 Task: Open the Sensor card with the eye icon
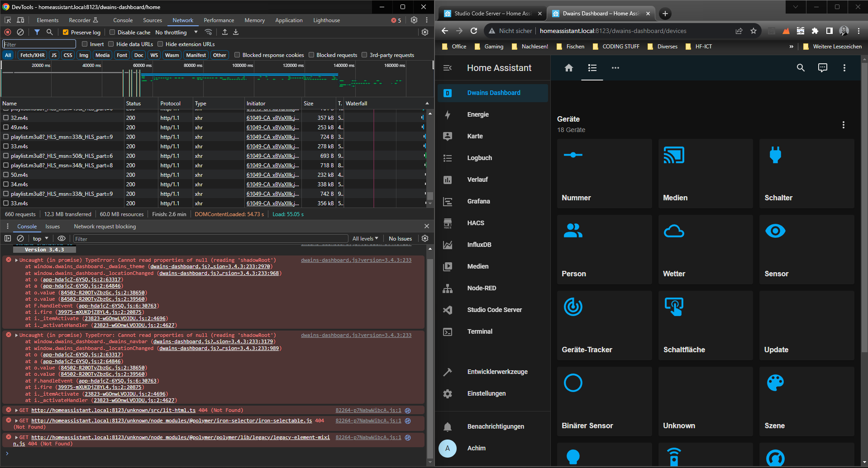coord(806,249)
